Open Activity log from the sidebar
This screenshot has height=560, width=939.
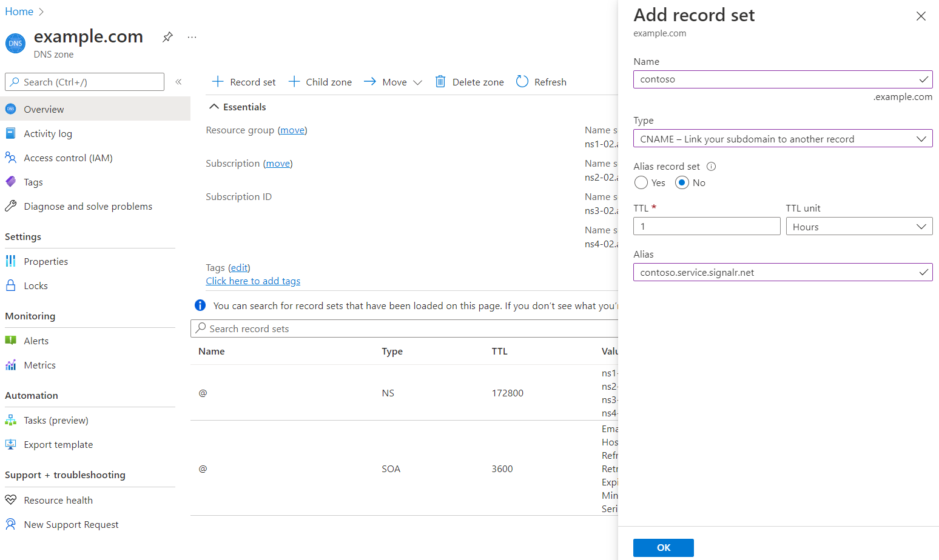(47, 133)
